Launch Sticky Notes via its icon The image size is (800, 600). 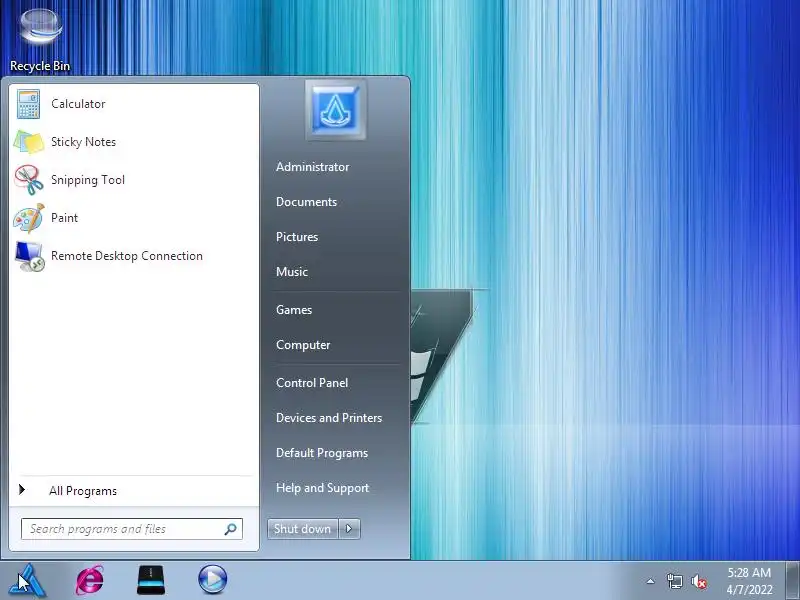[29, 142]
